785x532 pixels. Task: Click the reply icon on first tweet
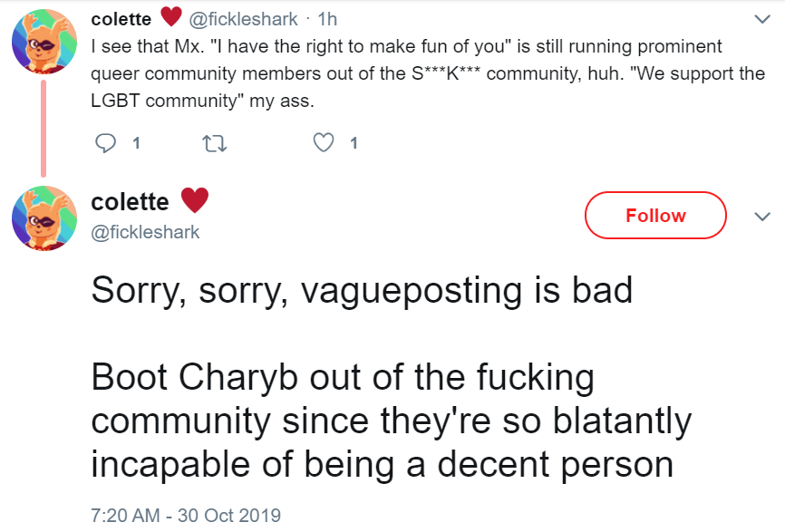click(x=106, y=142)
